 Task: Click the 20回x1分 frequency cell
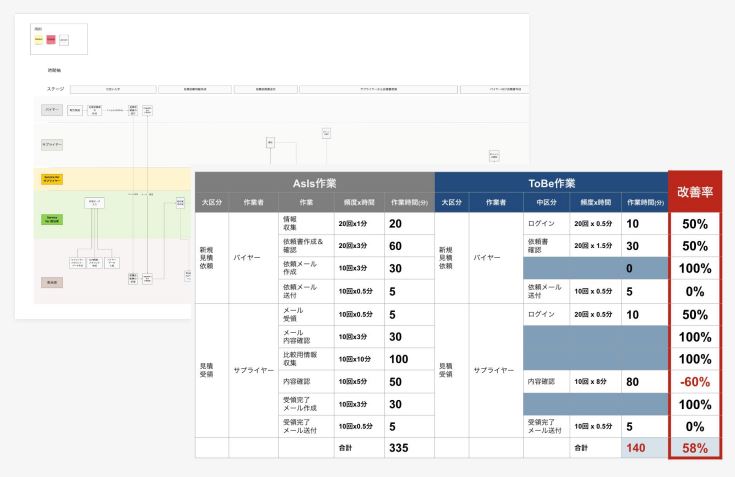tap(359, 224)
